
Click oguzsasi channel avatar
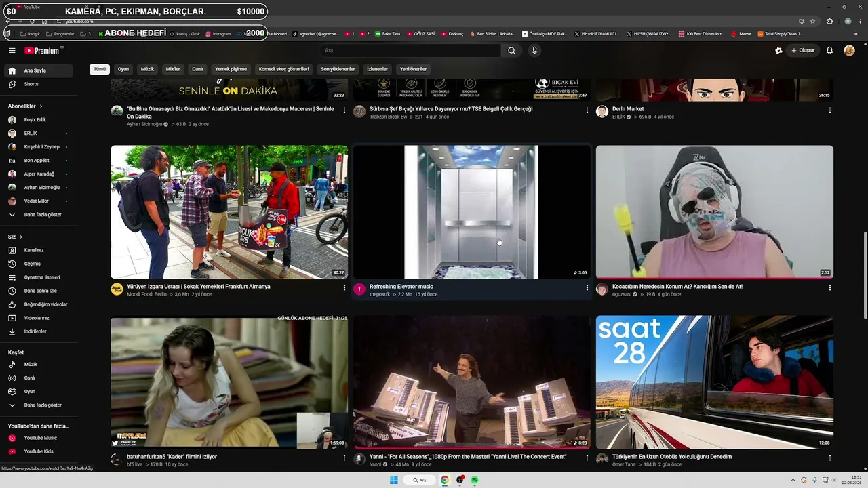pos(601,289)
